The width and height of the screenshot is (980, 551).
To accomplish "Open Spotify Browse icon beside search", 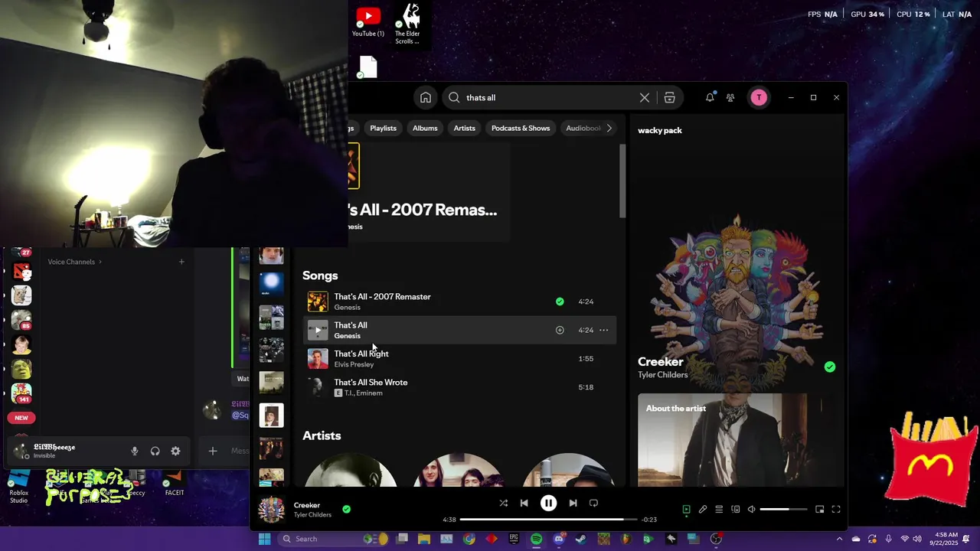I will pyautogui.click(x=670, y=97).
